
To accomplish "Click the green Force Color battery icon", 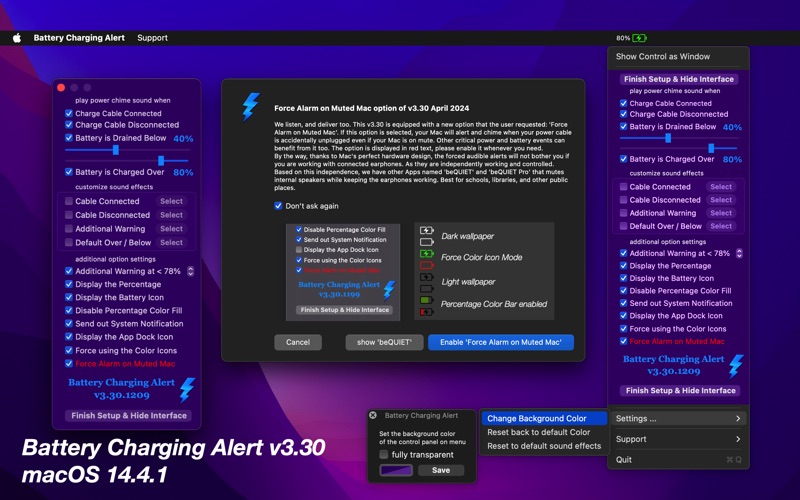I will click(x=427, y=254).
